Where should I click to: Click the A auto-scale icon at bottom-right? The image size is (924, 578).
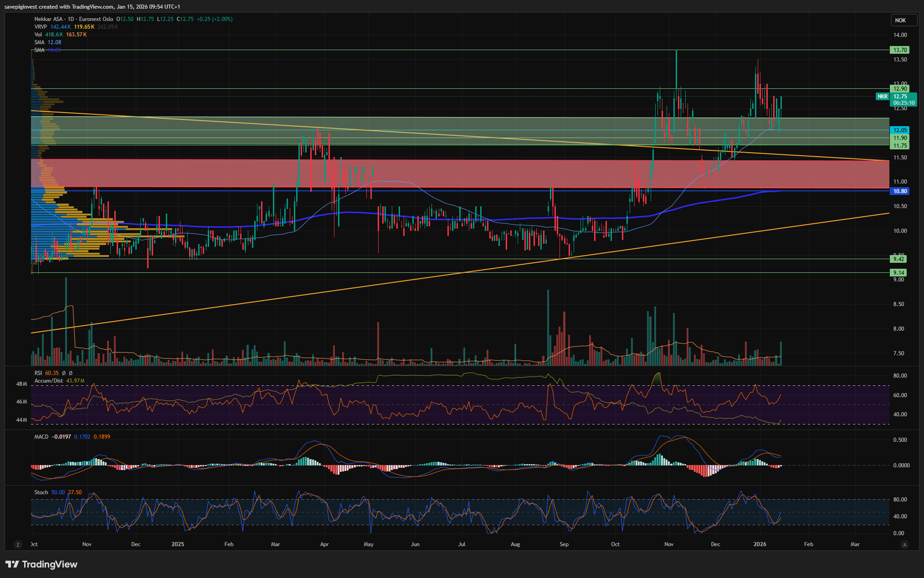905,544
